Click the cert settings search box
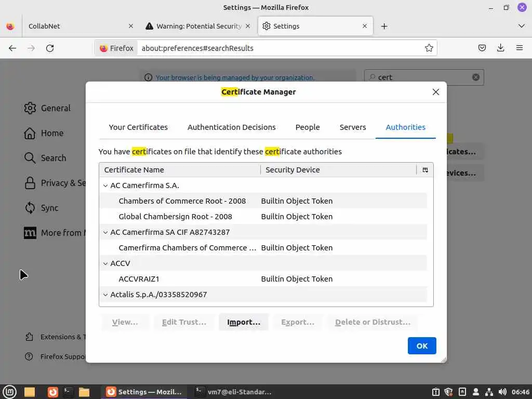The width and height of the screenshot is (532, 399). (x=424, y=77)
